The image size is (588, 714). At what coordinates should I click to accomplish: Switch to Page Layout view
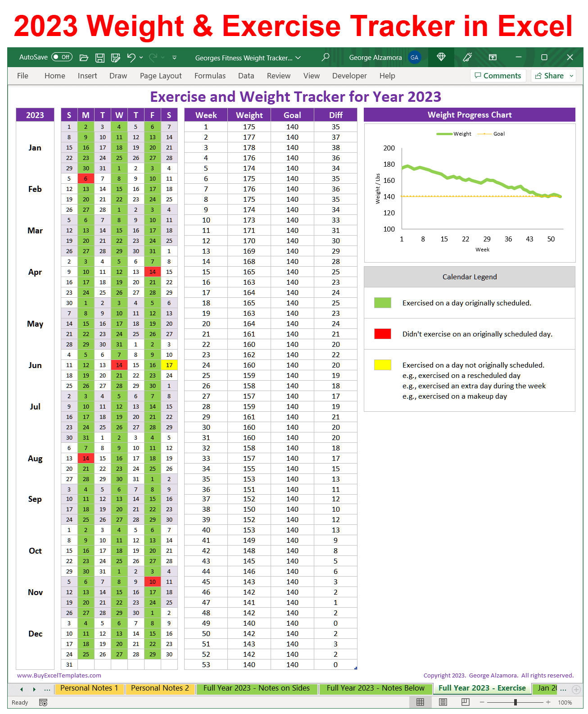(443, 702)
